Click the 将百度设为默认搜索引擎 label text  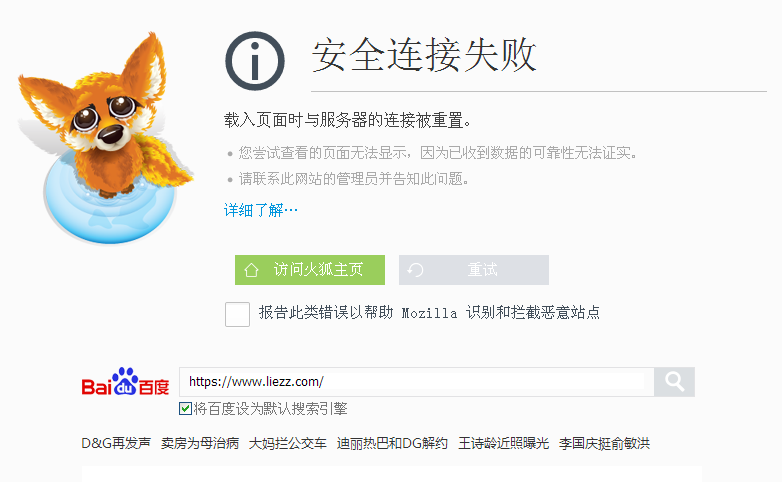[270, 409]
